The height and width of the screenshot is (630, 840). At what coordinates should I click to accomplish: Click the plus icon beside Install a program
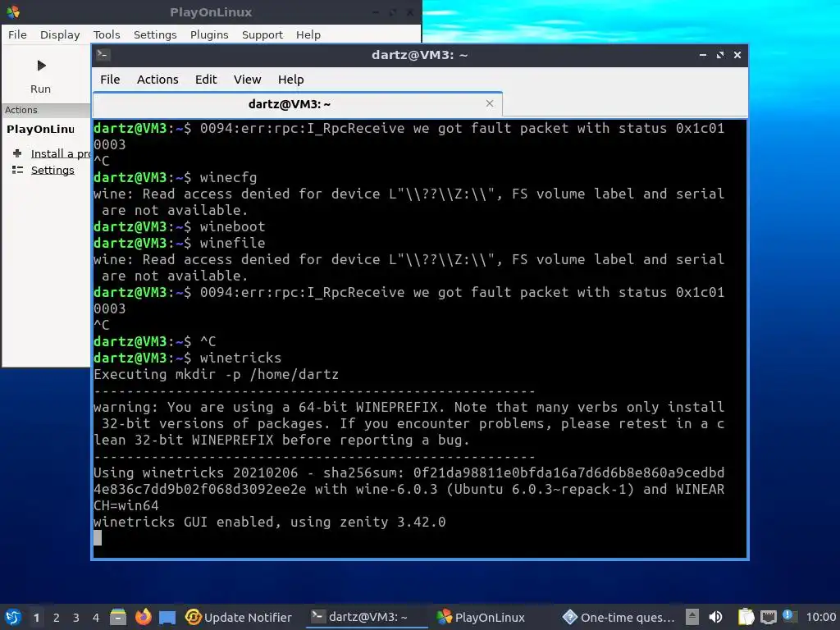[x=17, y=153]
